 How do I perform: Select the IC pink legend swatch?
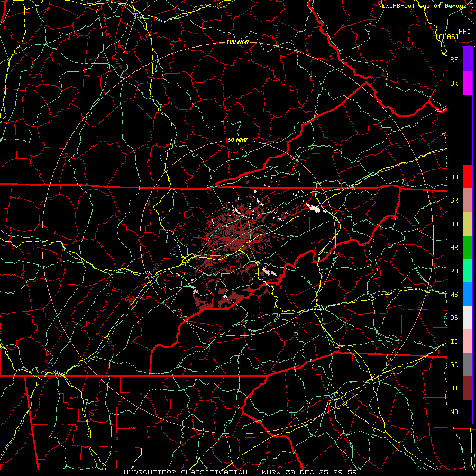pyautogui.click(x=467, y=341)
